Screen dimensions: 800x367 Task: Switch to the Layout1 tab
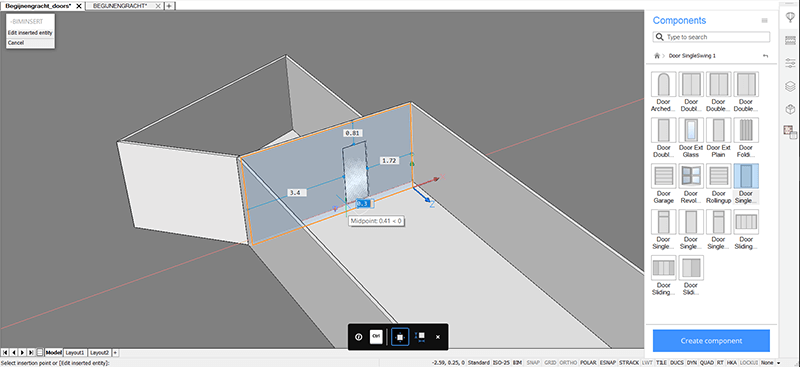(75, 353)
